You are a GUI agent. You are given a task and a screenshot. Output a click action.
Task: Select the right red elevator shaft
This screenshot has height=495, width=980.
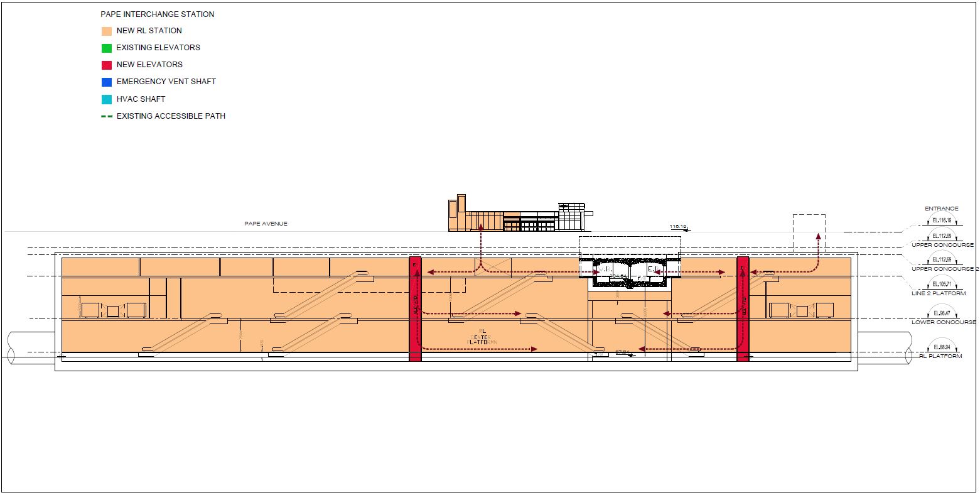[743, 308]
